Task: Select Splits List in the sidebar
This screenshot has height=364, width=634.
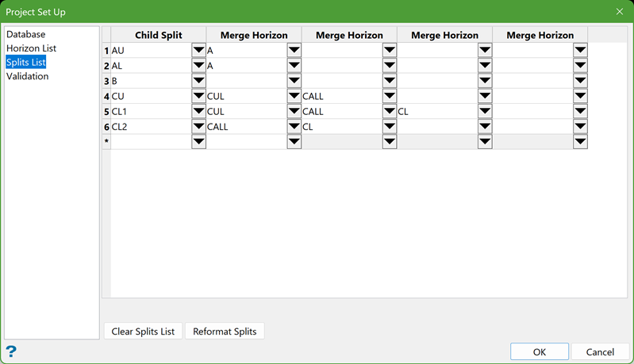Action: point(26,63)
